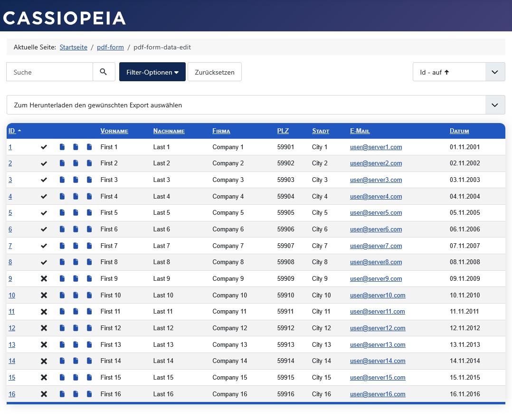Screen dimensions: 512x420
Task: Click the first file icon in row 1
Action: pyautogui.click(x=62, y=147)
